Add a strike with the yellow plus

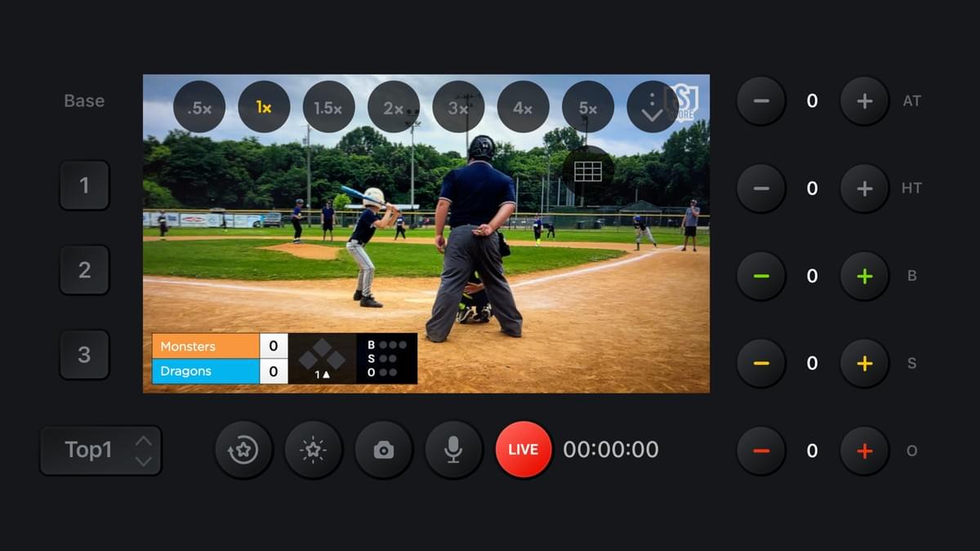(x=865, y=363)
